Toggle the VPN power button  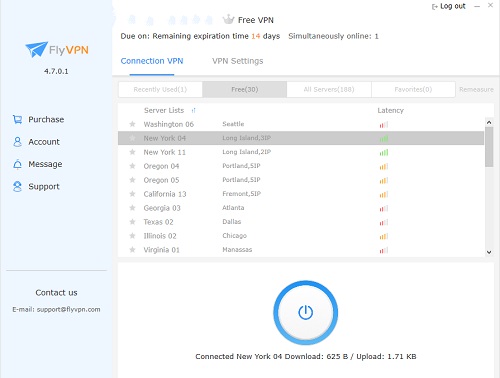[305, 313]
